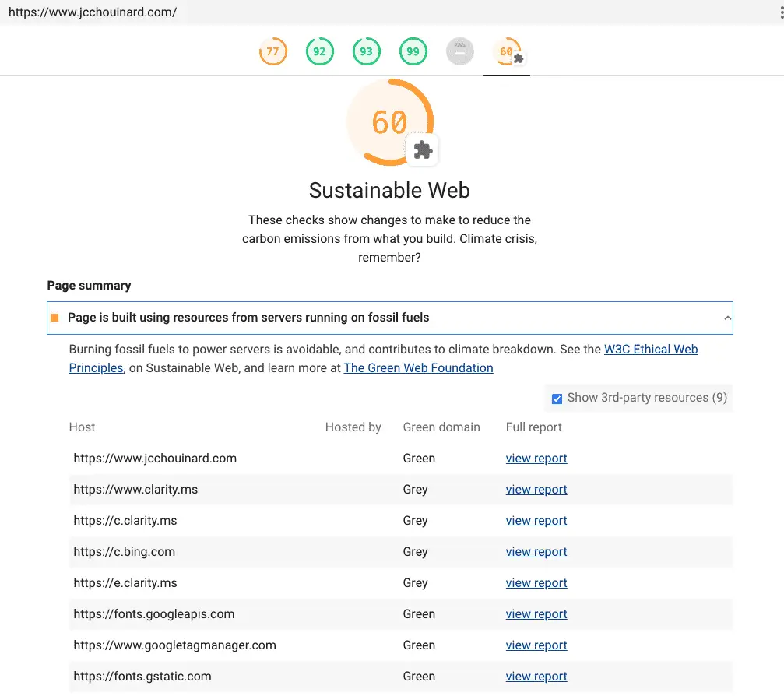
Task: View report for www.clarity.ms
Action: (x=536, y=490)
